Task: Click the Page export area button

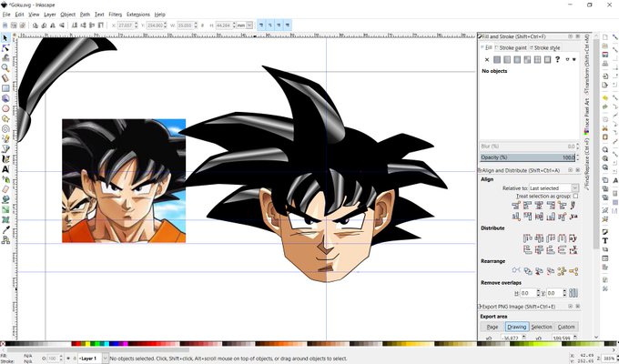Action: (x=492, y=327)
